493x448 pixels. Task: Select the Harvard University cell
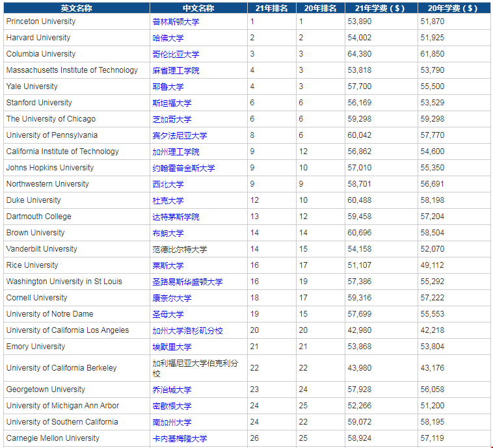tap(77, 38)
